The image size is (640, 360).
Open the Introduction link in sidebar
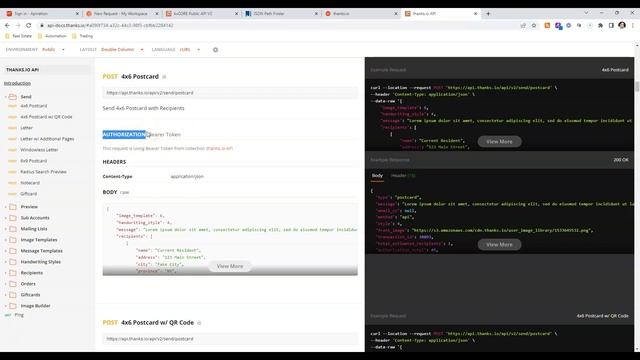[17, 83]
